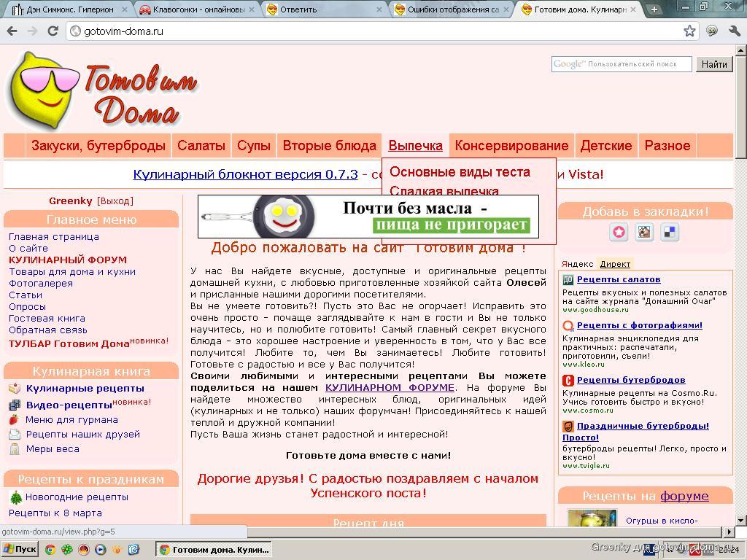747x560 pixels.
Task: Switch to the Клавогонки tab
Action: [x=198, y=9]
